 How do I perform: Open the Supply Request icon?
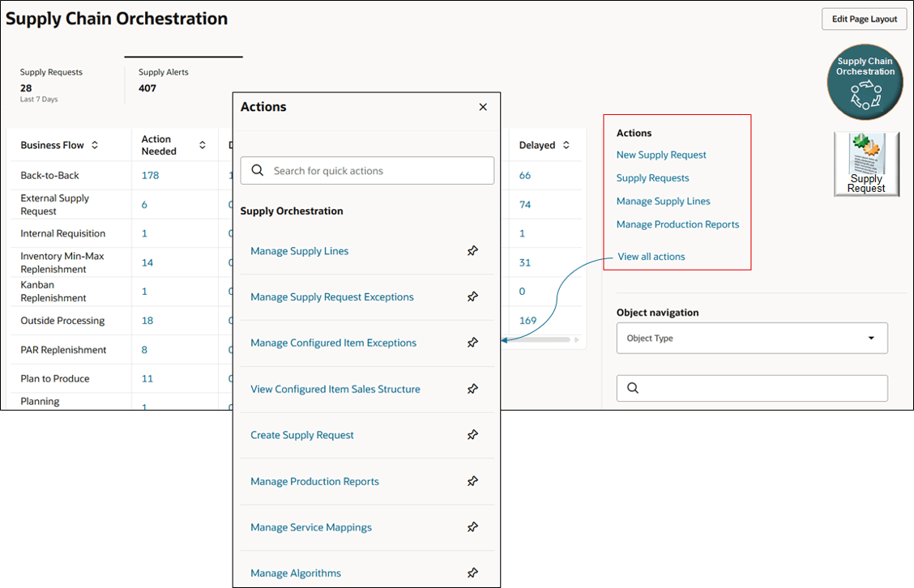[866, 164]
